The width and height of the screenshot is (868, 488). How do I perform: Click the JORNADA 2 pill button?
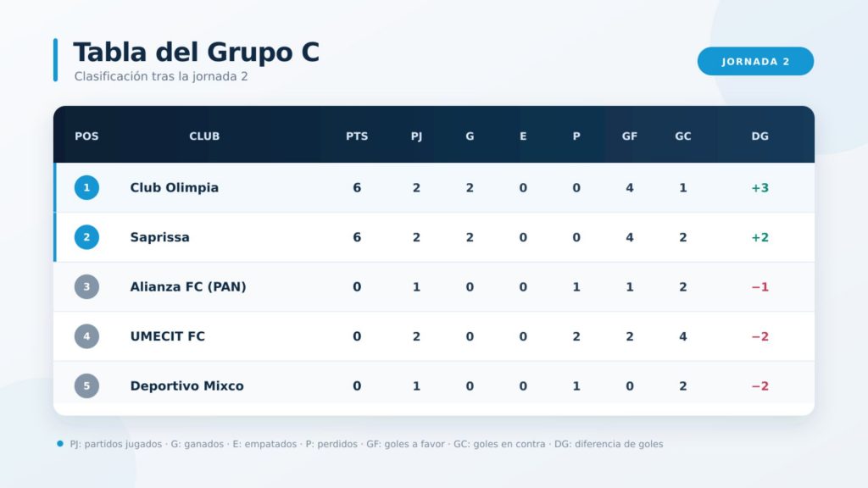coord(755,61)
